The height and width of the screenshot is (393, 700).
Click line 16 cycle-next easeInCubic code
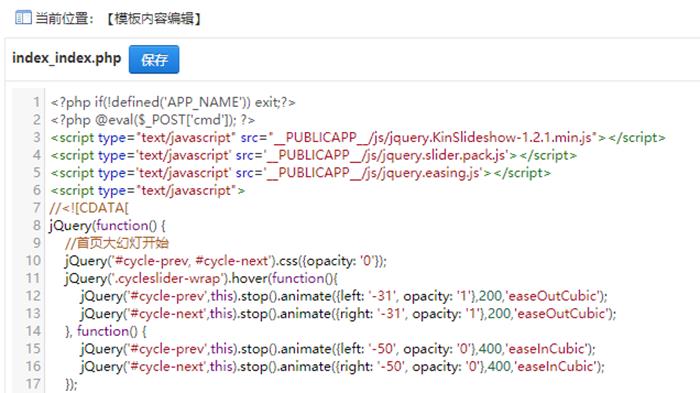tap(342, 366)
